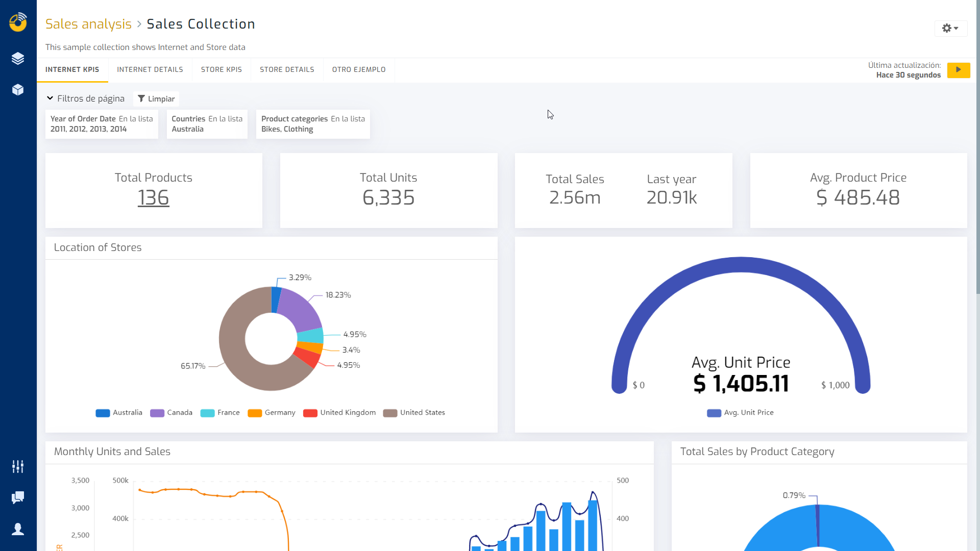
Task: Click the Hace 30 segundos update text
Action: click(x=908, y=75)
